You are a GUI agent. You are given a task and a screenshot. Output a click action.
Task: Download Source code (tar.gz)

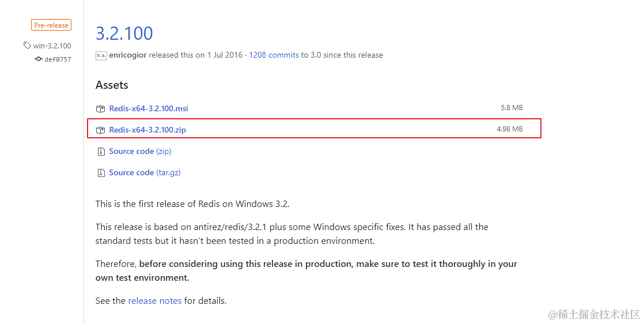(145, 173)
